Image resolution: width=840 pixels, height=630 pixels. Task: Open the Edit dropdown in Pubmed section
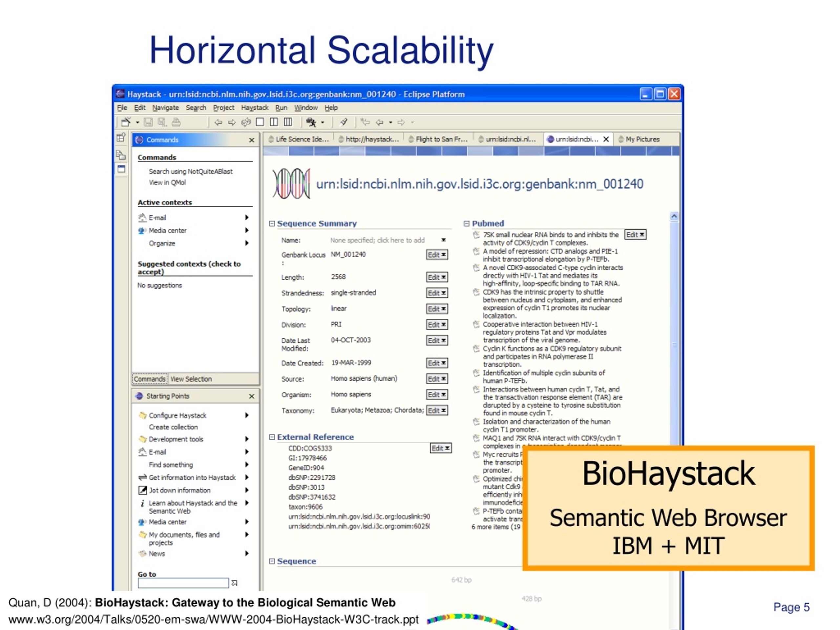click(635, 234)
